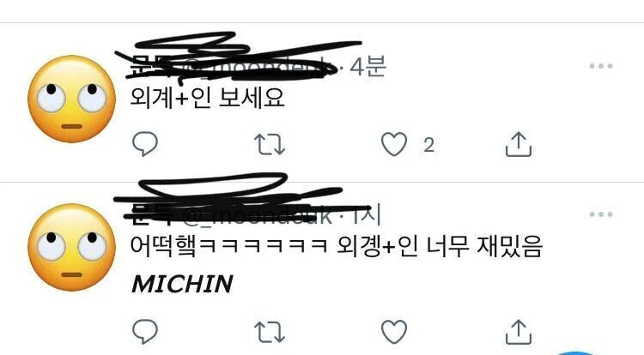Open the tweet reading 외계+인 보세요
The image size is (644, 355).
tap(208, 98)
